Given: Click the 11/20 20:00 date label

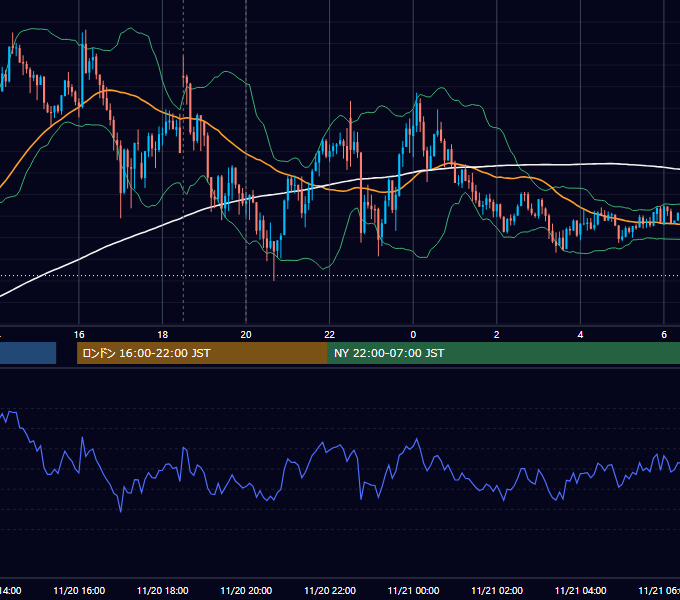Looking at the screenshot, I should [x=246, y=590].
